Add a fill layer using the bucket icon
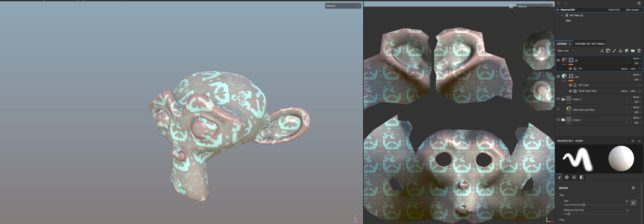Viewport: 644px width, 224px height. click(620, 51)
